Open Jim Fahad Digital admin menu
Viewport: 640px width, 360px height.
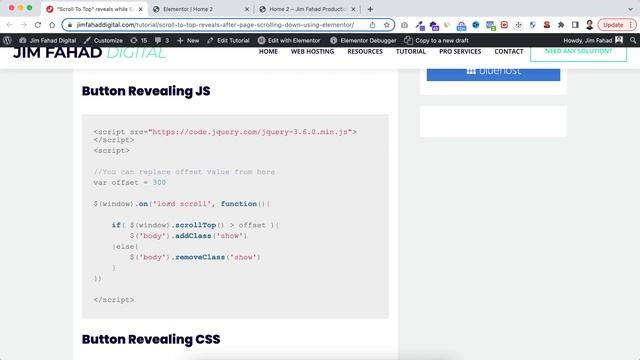pos(48,40)
